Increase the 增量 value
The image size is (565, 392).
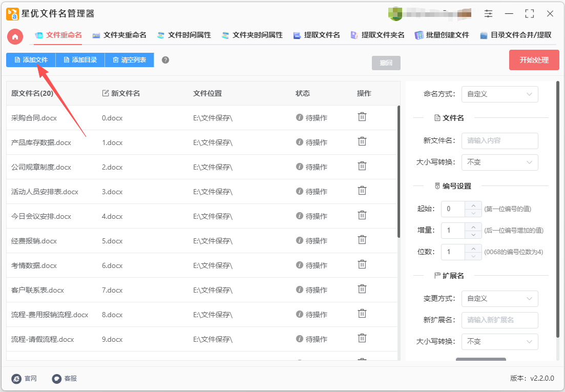click(x=473, y=226)
